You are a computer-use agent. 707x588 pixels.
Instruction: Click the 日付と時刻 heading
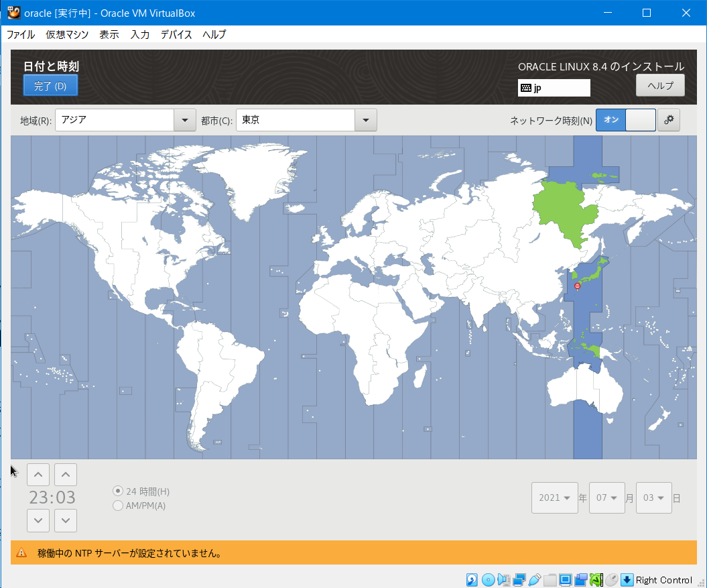point(51,66)
